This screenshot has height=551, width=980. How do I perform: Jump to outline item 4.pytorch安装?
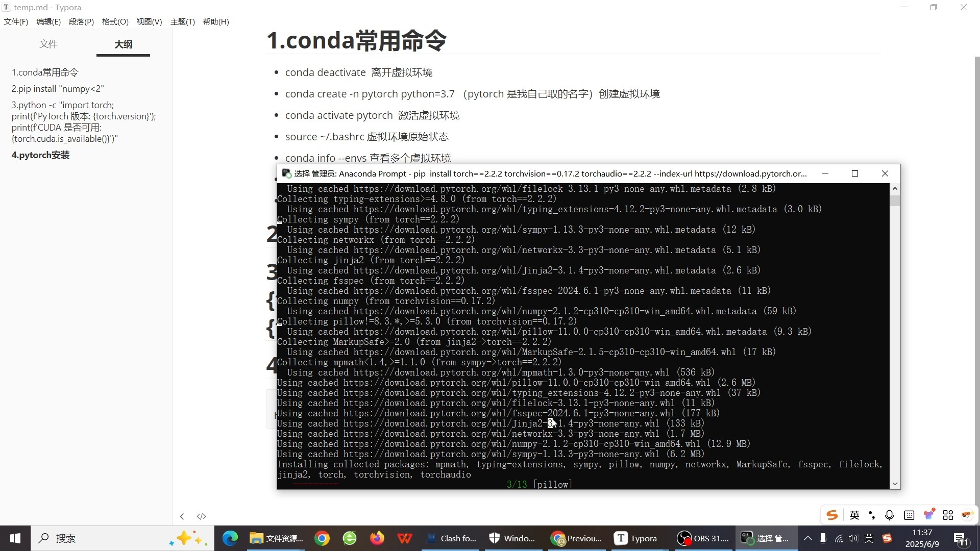pos(41,155)
